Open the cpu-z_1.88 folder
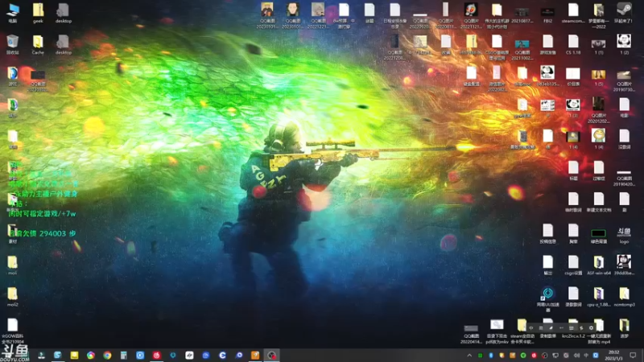The height and width of the screenshot is (362, 644). 598,297
